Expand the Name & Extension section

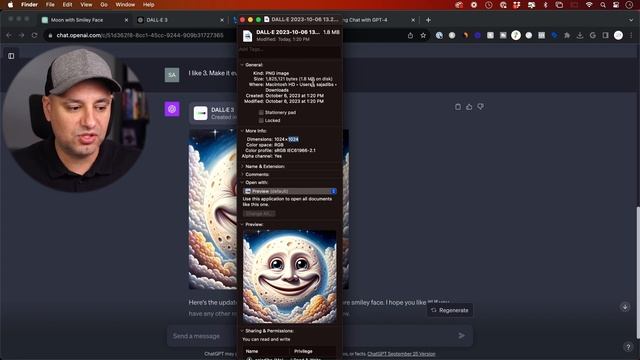click(x=242, y=167)
